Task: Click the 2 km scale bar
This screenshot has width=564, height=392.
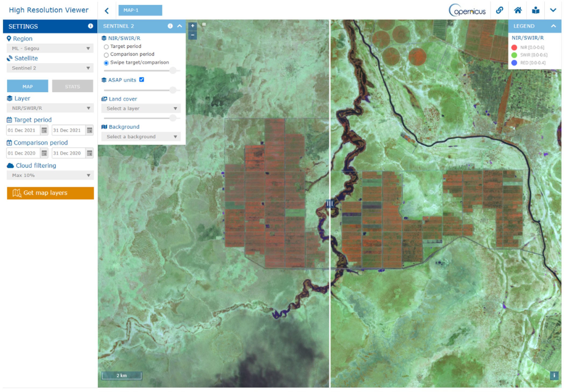Action: point(122,376)
